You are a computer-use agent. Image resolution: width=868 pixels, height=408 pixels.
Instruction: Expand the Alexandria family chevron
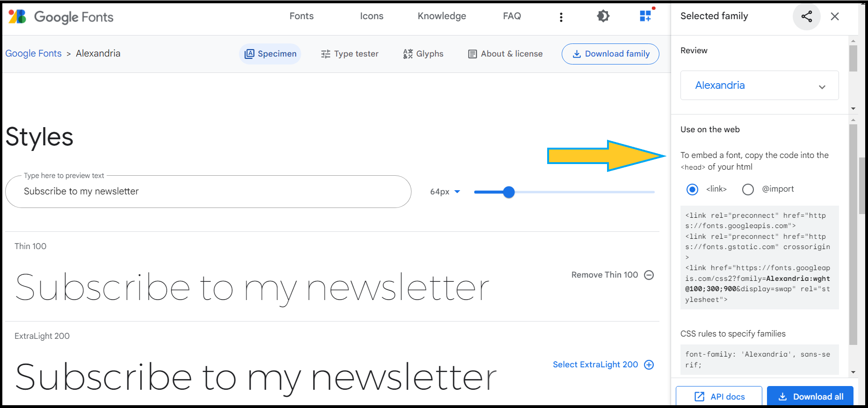click(822, 86)
